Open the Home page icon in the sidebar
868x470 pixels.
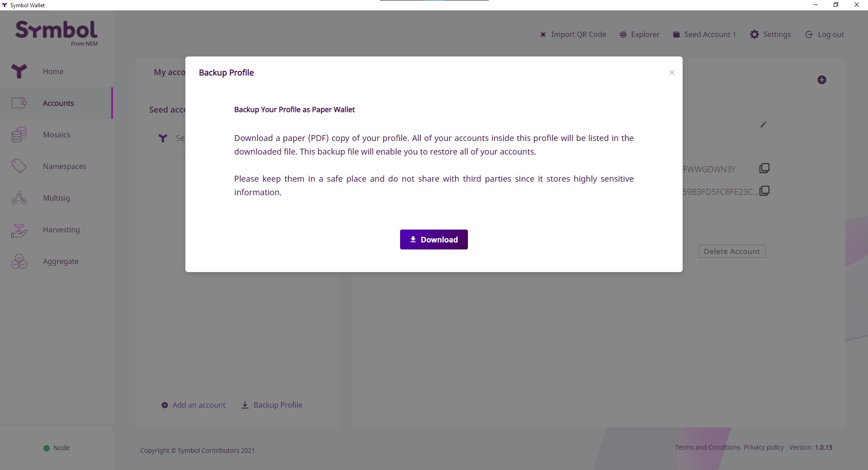click(x=19, y=71)
